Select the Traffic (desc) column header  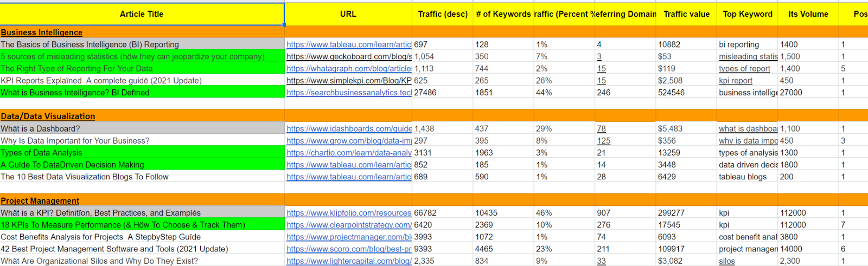(443, 14)
